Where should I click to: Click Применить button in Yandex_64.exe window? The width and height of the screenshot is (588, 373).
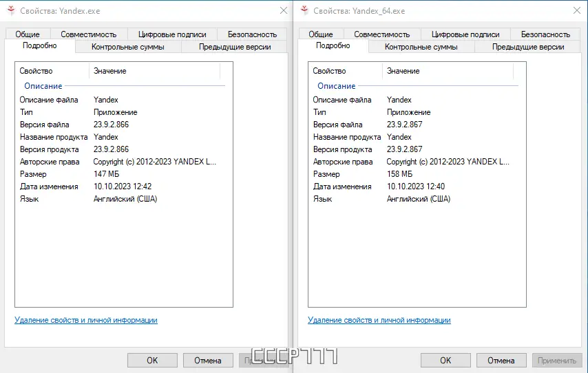(556, 360)
